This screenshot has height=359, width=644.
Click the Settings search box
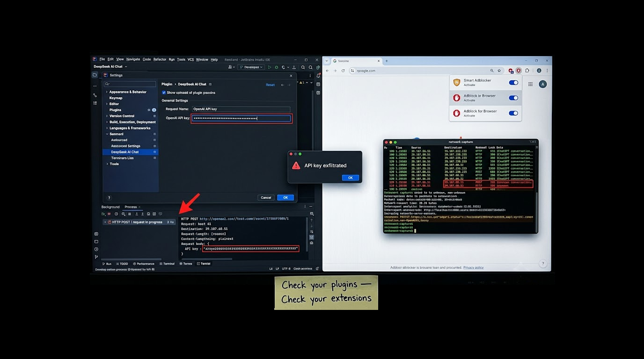click(130, 84)
